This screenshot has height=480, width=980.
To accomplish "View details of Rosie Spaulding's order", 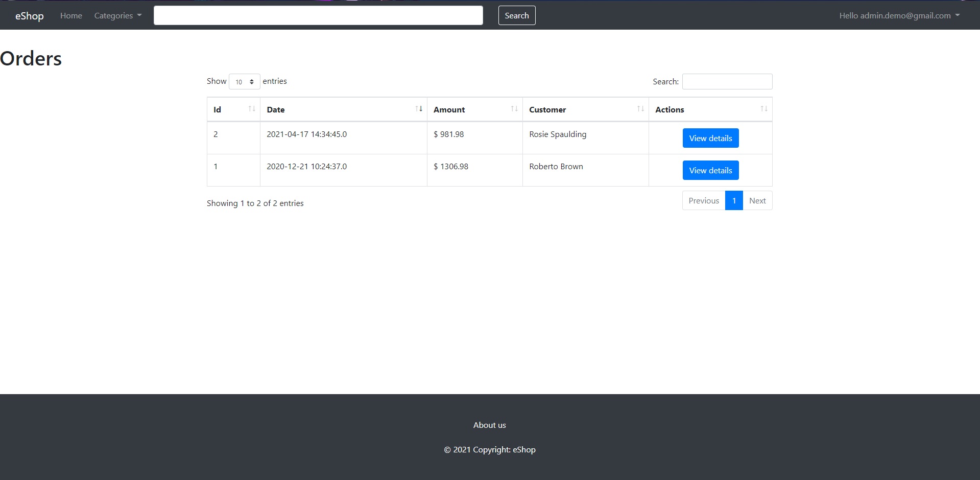I will click(x=710, y=138).
